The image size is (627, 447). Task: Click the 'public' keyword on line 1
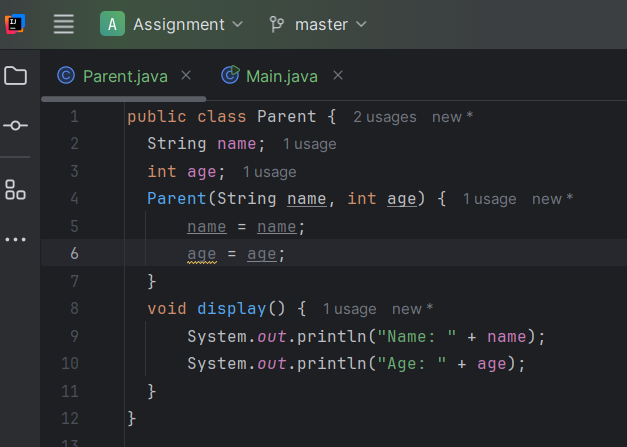point(157,117)
